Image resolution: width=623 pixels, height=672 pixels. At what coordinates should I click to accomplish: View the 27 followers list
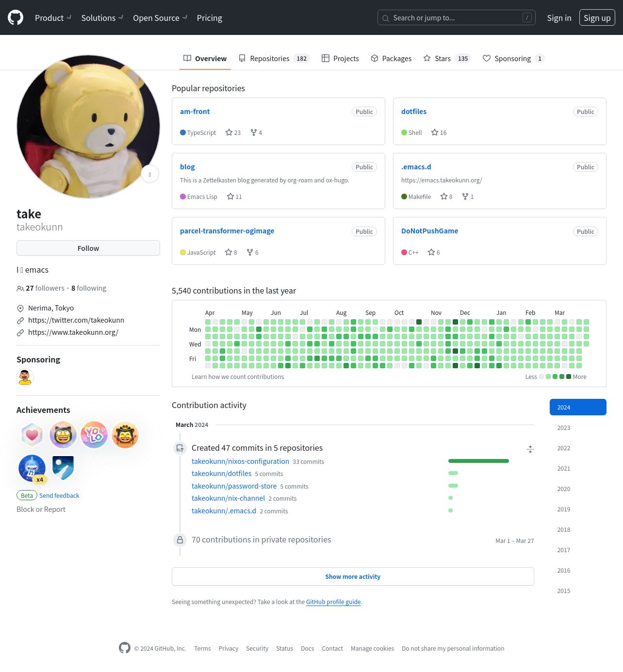[x=45, y=288]
